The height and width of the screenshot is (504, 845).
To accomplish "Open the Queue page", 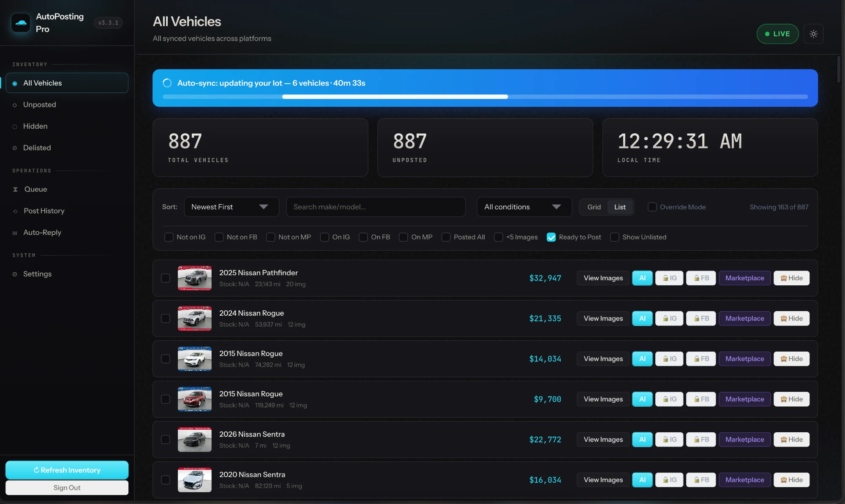I will (x=67, y=189).
